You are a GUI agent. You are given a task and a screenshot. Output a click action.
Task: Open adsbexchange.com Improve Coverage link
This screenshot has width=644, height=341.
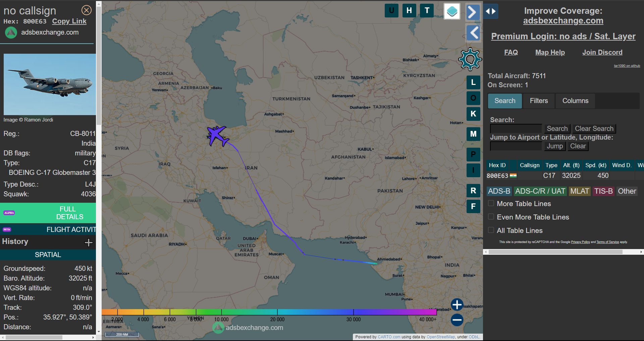click(563, 21)
